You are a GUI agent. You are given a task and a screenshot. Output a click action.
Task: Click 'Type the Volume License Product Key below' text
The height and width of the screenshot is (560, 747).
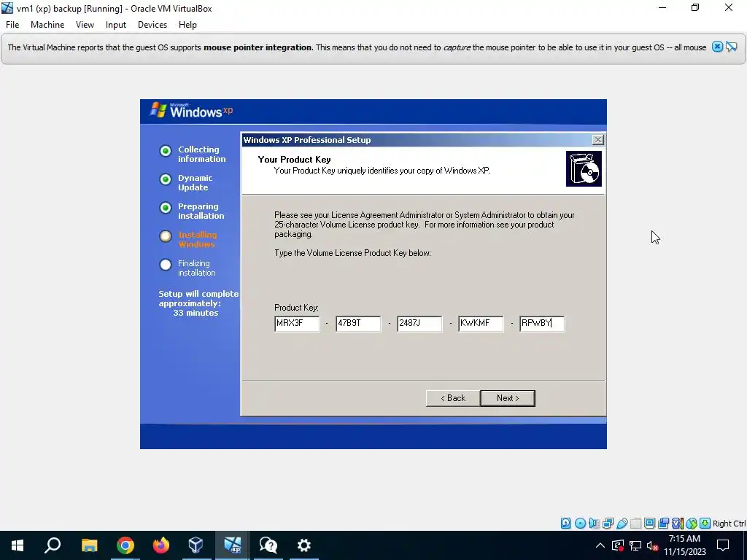352,253
